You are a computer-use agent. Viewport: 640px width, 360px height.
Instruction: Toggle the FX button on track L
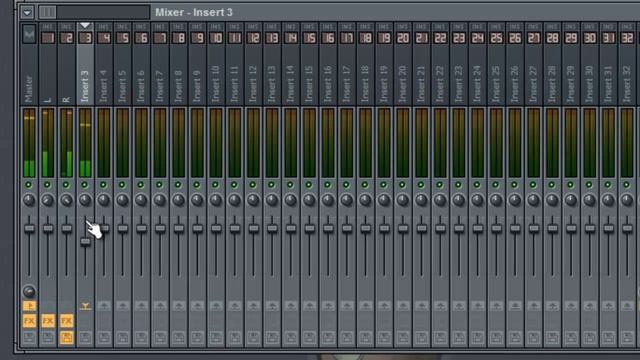48,321
